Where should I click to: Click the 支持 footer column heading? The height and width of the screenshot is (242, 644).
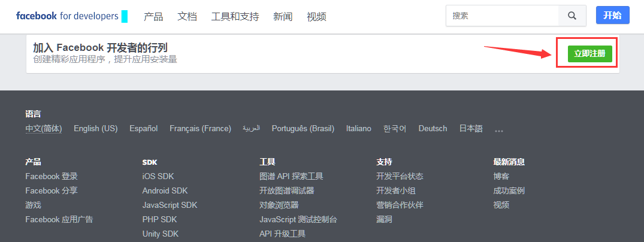click(384, 162)
